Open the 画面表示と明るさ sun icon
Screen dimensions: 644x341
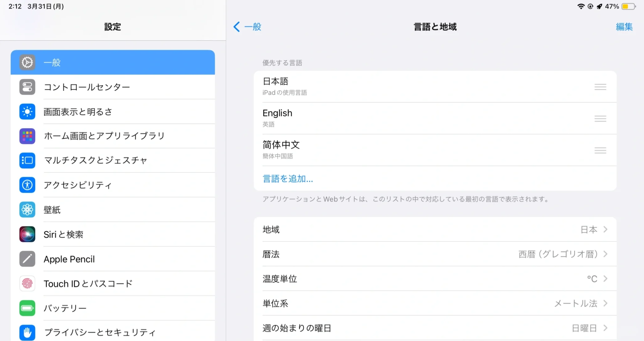(x=27, y=112)
